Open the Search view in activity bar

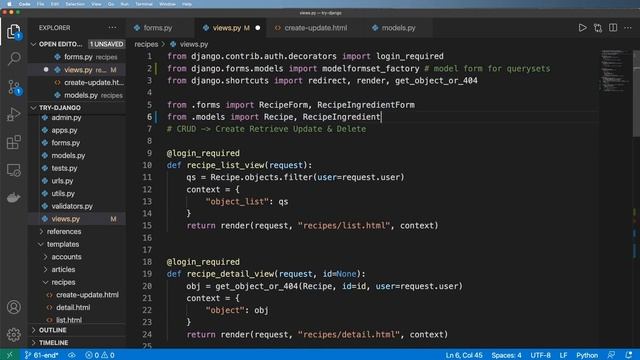pos(14,58)
